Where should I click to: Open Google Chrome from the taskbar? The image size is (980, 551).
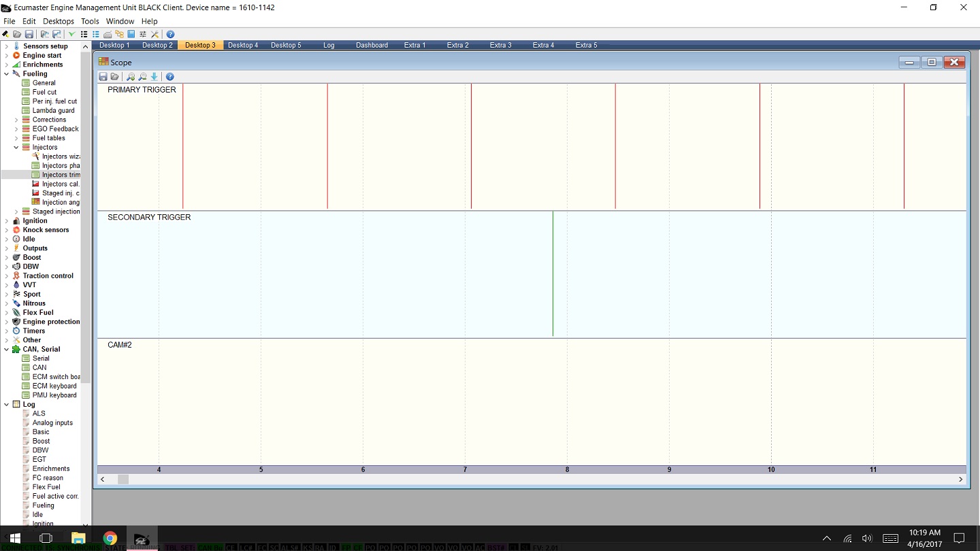pyautogui.click(x=110, y=538)
